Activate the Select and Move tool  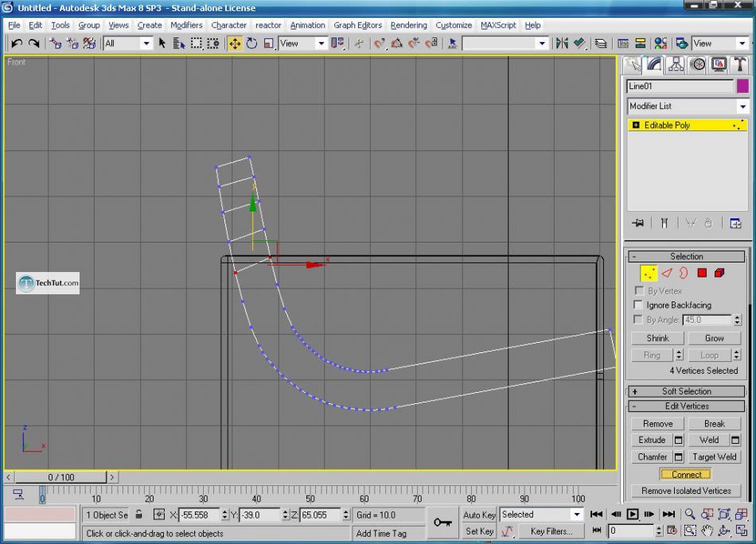(x=235, y=44)
